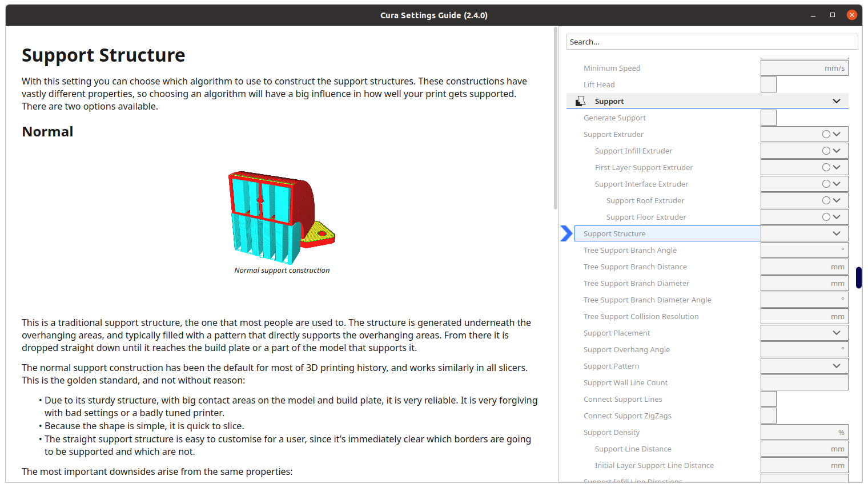Click the settings list scrollbar handle
The width and height of the screenshot is (868, 488).
[x=859, y=277]
